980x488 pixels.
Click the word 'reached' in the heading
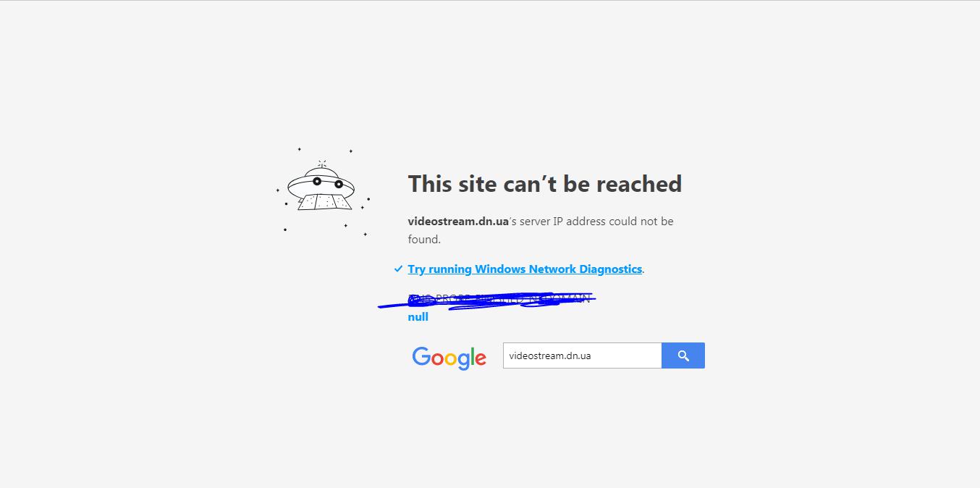638,184
